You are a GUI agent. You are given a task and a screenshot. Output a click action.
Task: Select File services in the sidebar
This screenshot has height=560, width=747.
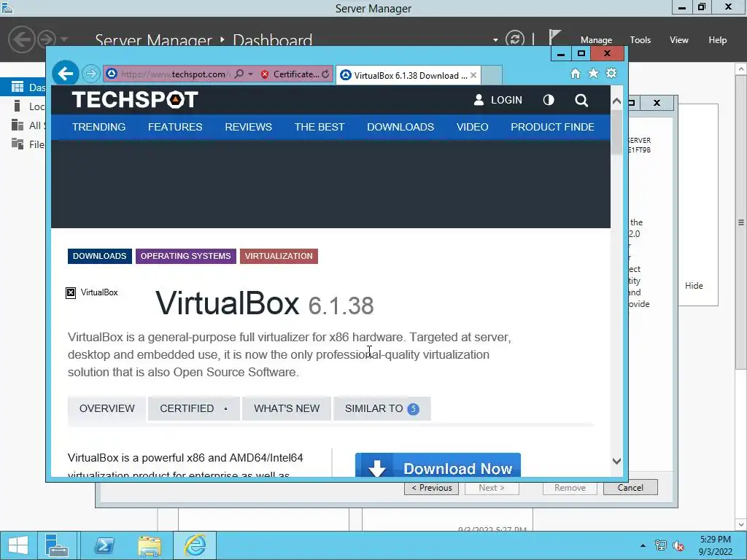coord(23,144)
